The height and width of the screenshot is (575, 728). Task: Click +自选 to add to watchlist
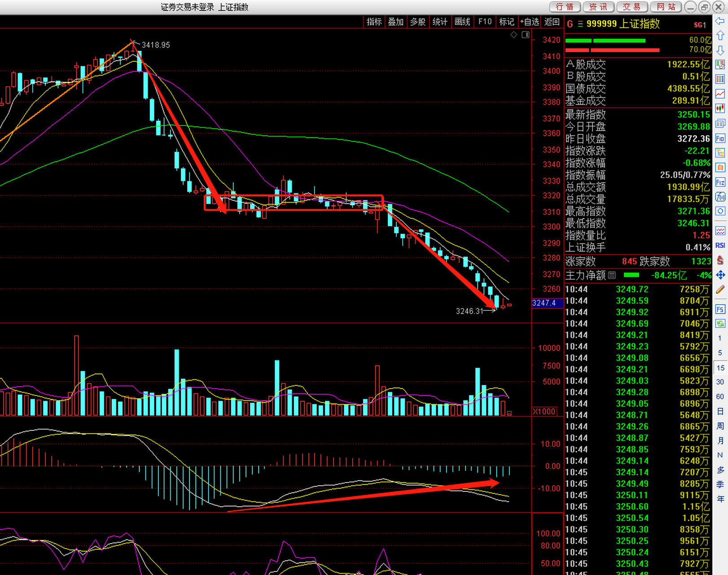[x=530, y=22]
